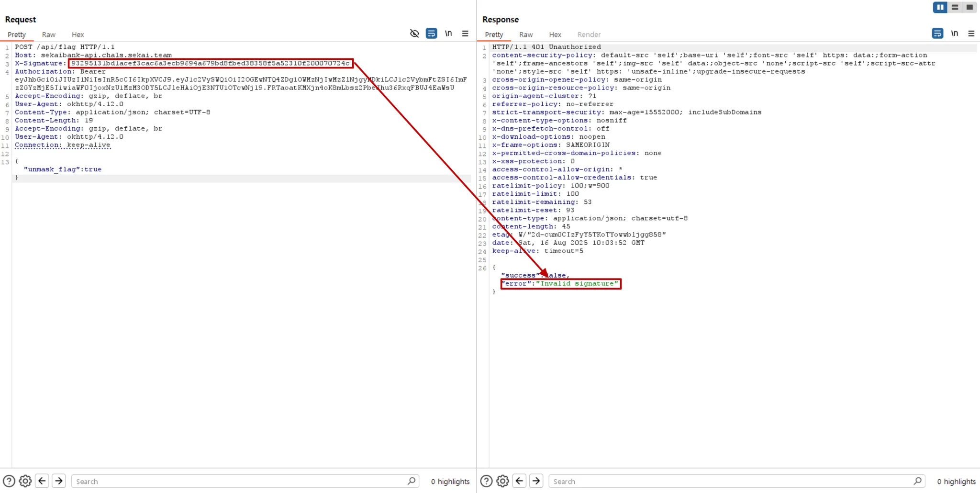Go to next match in Request
Screen dimensions: 980x493
pyautogui.click(x=59, y=481)
